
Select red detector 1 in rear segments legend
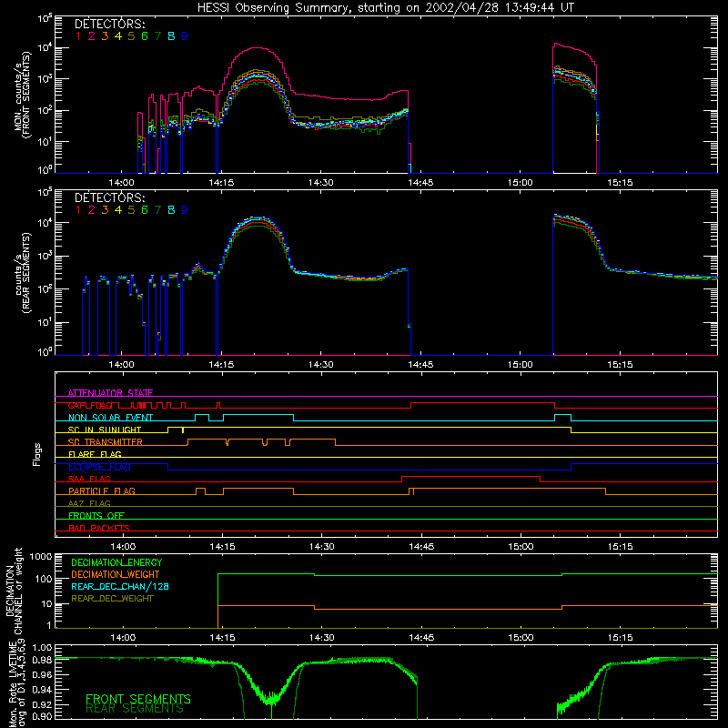pyautogui.click(x=78, y=210)
